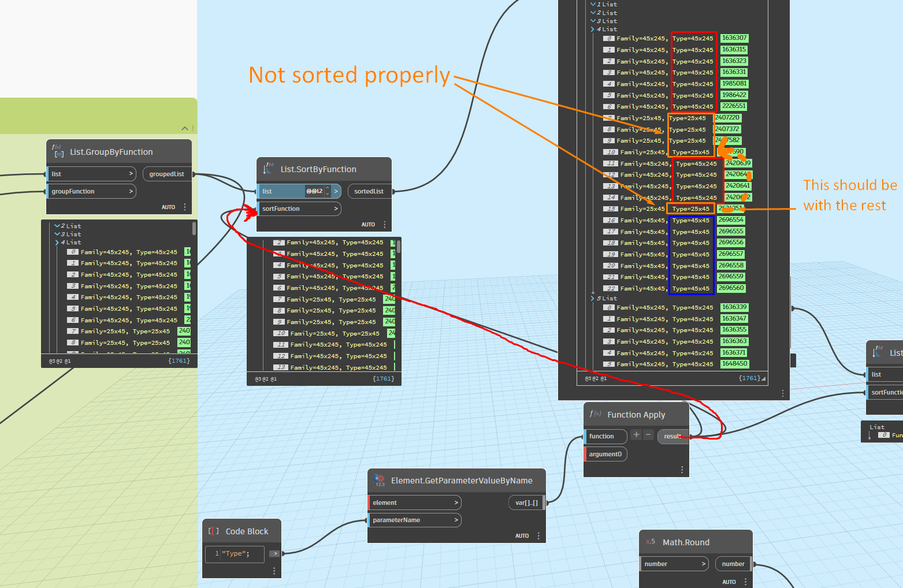The height and width of the screenshot is (588, 903).
Task: Toggle the @@L2 list level badge on list input
Action: point(313,191)
